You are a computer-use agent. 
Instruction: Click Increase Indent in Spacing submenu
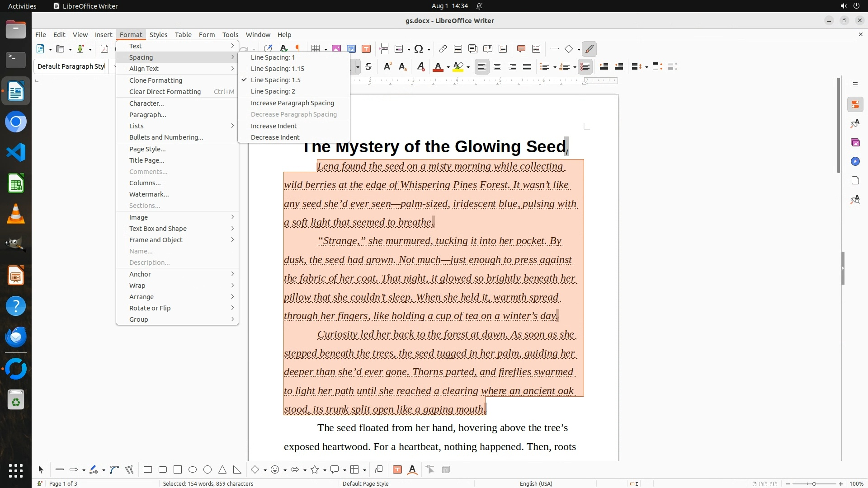coord(274,126)
